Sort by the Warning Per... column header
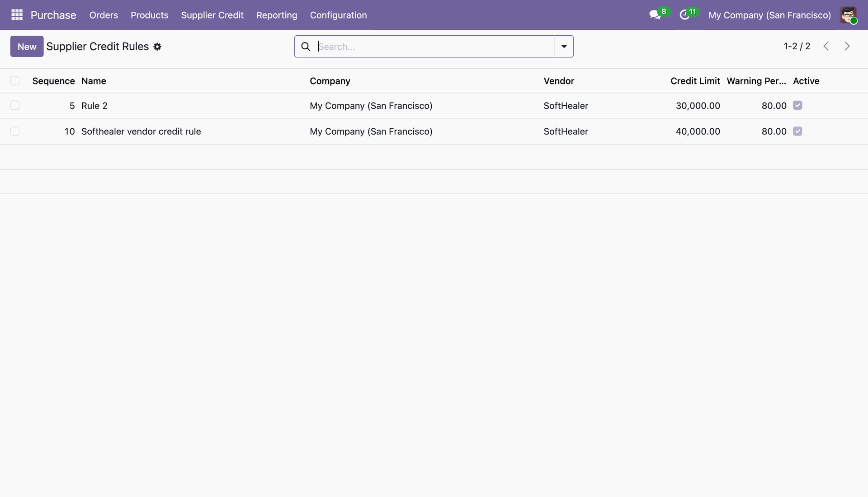868x497 pixels. [x=756, y=81]
